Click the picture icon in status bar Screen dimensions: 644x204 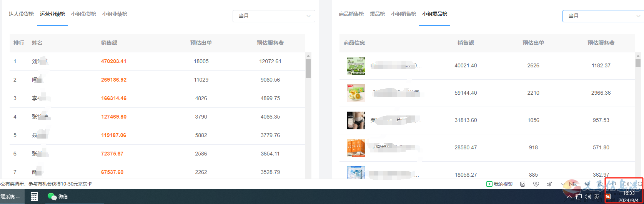coord(523,184)
